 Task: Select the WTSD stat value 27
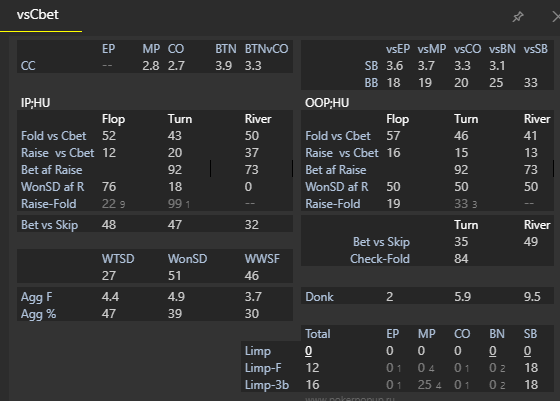pos(109,276)
